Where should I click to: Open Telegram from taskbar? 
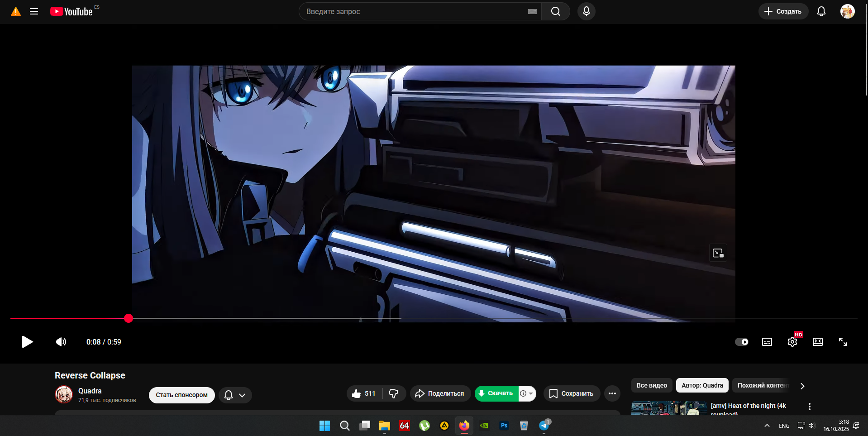544,426
